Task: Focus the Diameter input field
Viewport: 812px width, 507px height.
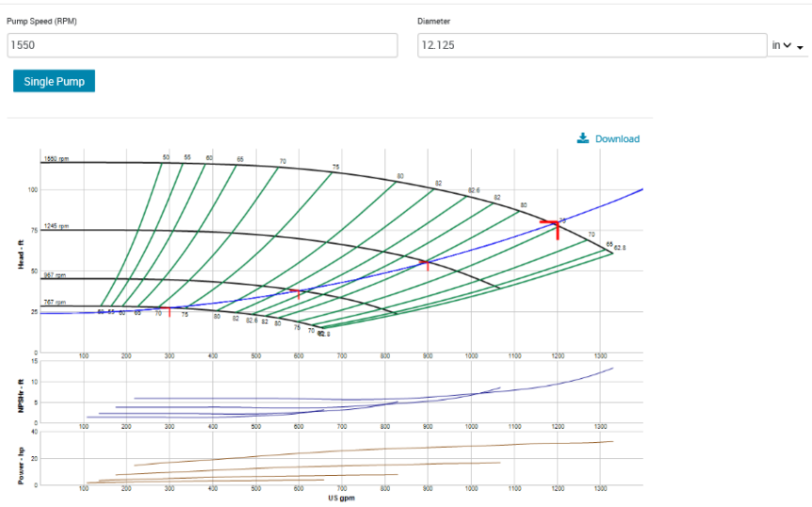Action: pos(593,45)
